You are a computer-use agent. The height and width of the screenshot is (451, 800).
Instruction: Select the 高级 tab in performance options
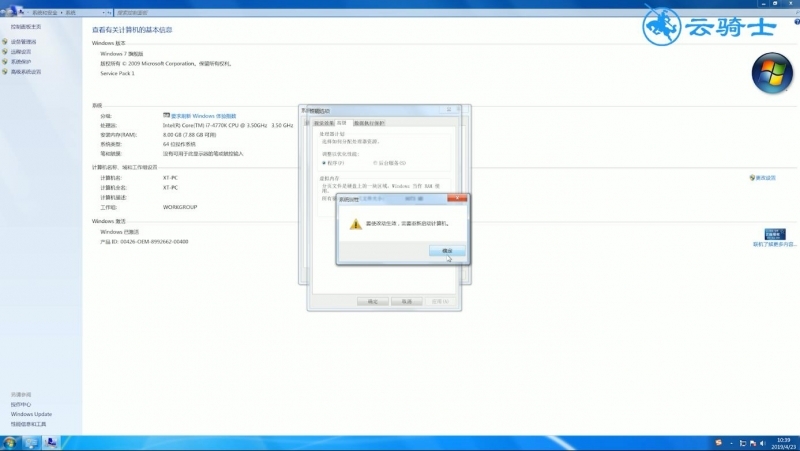click(342, 123)
